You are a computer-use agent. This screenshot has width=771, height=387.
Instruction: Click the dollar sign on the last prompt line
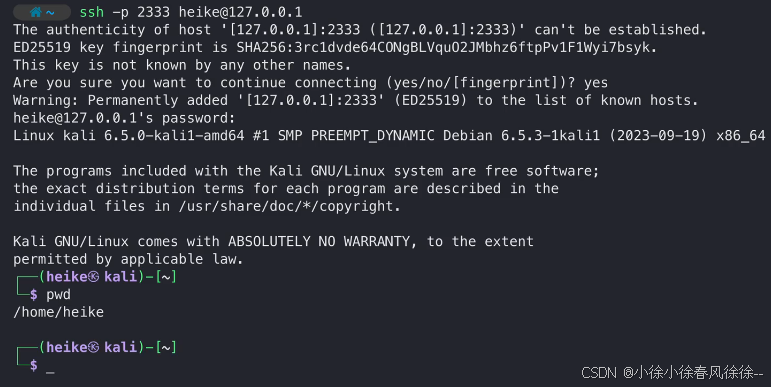pos(33,365)
